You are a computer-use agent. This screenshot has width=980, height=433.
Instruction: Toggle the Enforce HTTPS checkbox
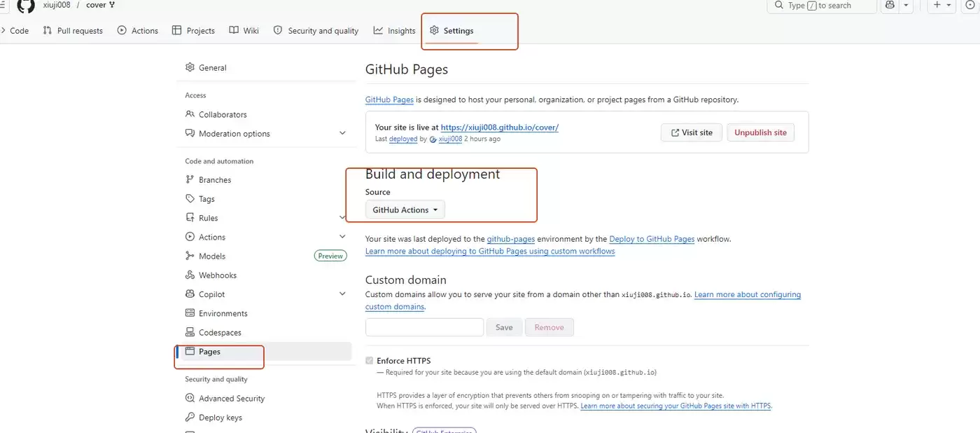coord(370,361)
